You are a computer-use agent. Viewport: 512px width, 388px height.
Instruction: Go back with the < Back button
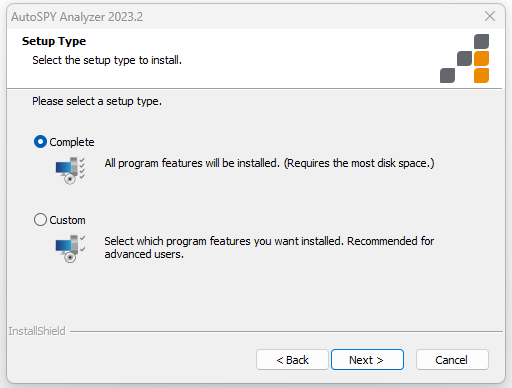click(292, 360)
